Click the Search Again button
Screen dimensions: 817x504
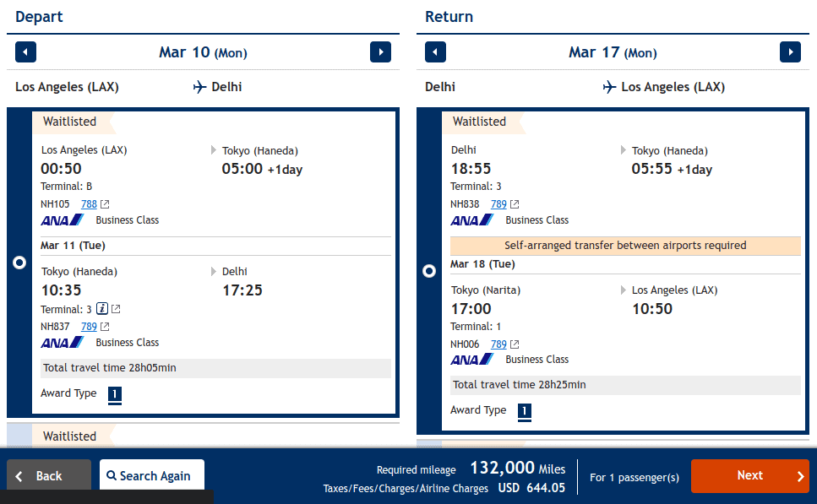pyautogui.click(x=151, y=476)
